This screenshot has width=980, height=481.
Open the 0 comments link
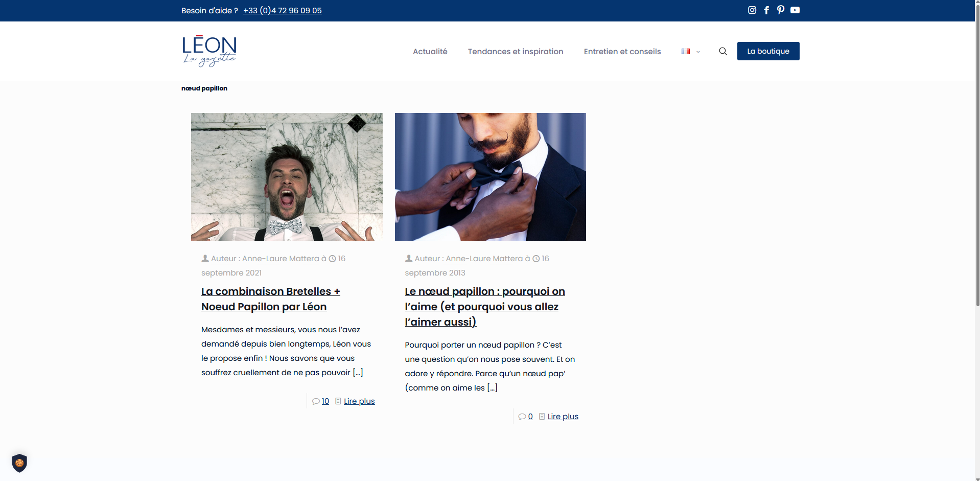pos(530,417)
